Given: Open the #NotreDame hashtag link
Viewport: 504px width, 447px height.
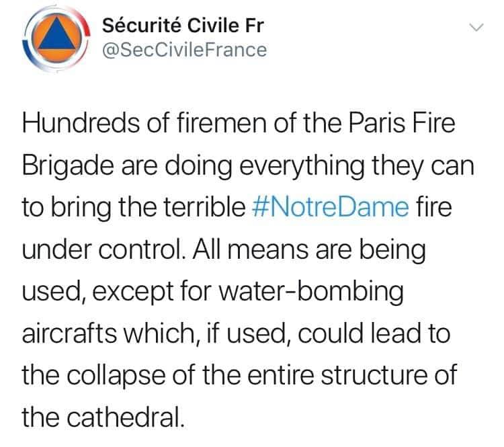Looking at the screenshot, I should 331,208.
